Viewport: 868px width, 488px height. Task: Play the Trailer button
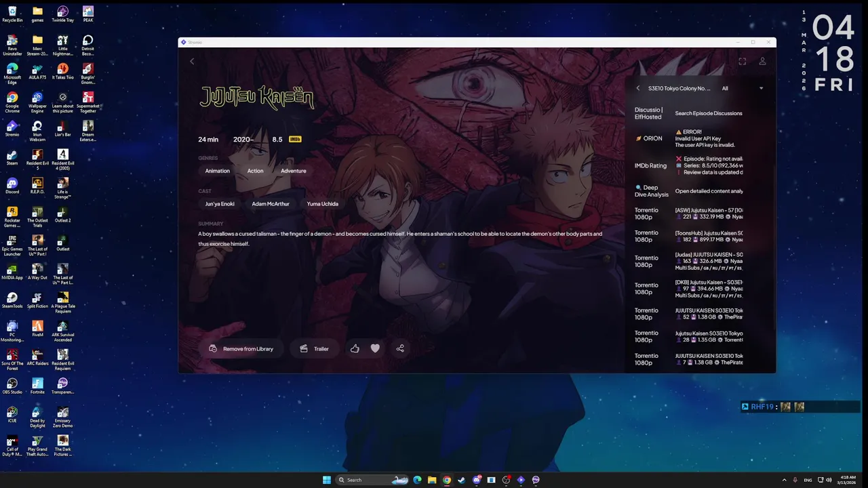[x=314, y=348]
